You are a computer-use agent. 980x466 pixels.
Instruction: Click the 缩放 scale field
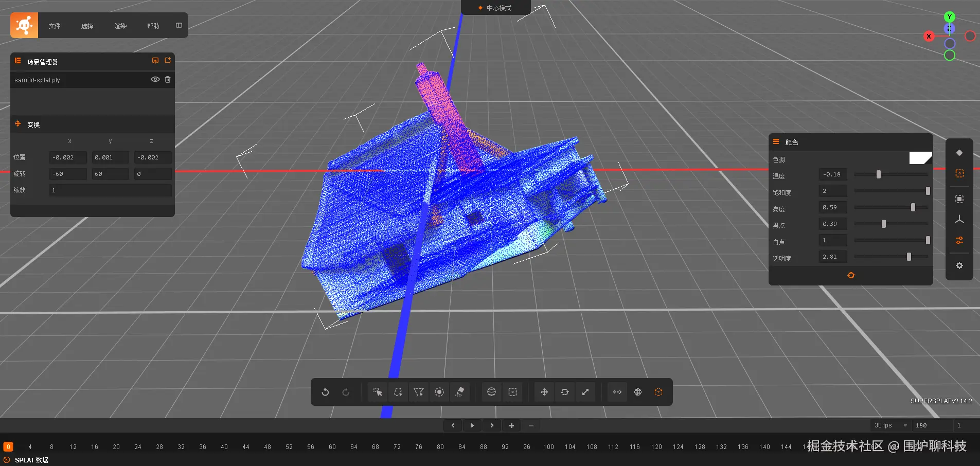point(111,190)
